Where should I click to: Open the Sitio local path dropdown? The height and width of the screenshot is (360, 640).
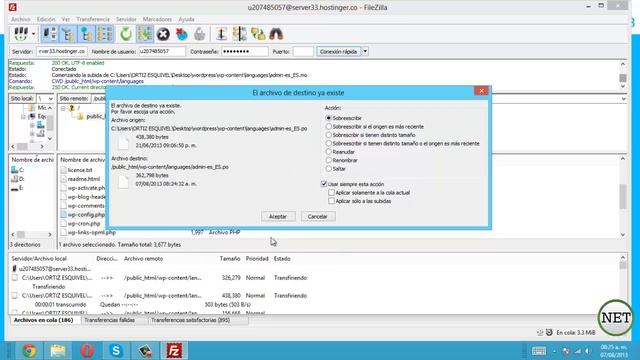click(x=50, y=99)
